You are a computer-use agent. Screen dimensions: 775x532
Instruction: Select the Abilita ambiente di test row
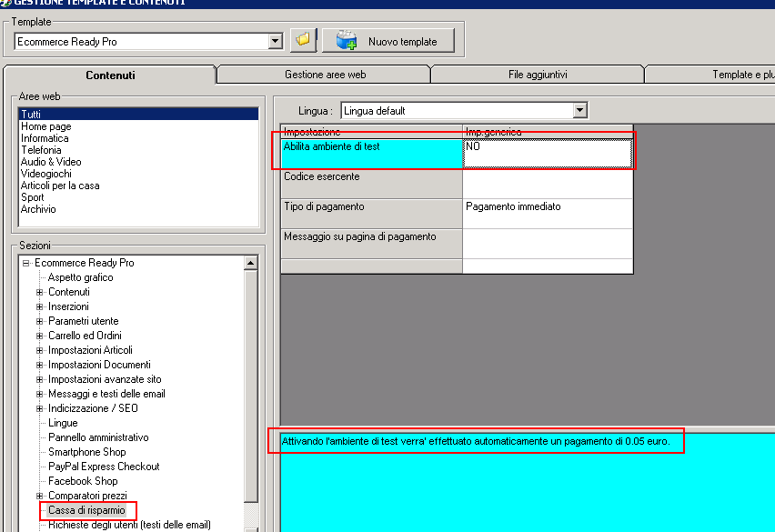pyautogui.click(x=371, y=154)
